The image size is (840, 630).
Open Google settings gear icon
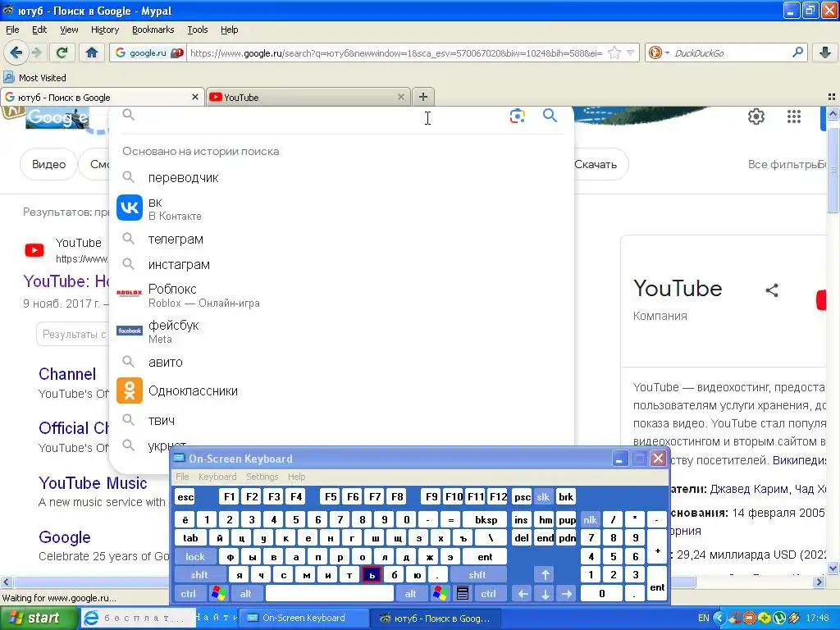pyautogui.click(x=756, y=116)
